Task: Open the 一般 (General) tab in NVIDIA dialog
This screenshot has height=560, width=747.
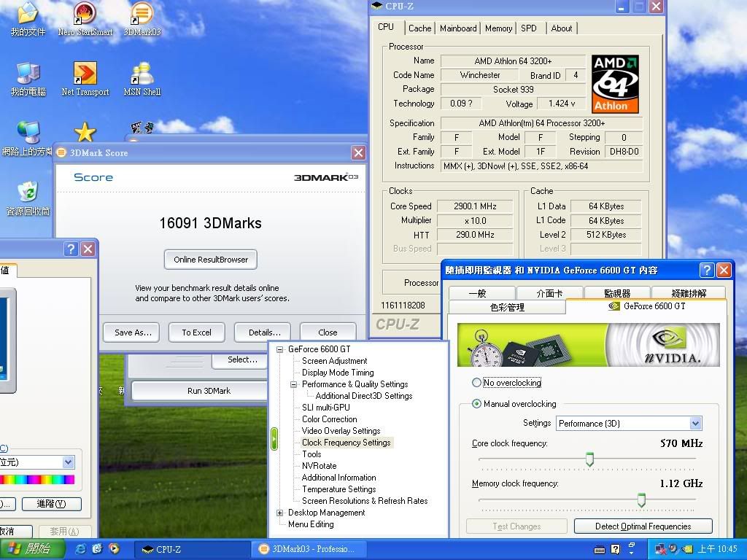Action: point(481,293)
